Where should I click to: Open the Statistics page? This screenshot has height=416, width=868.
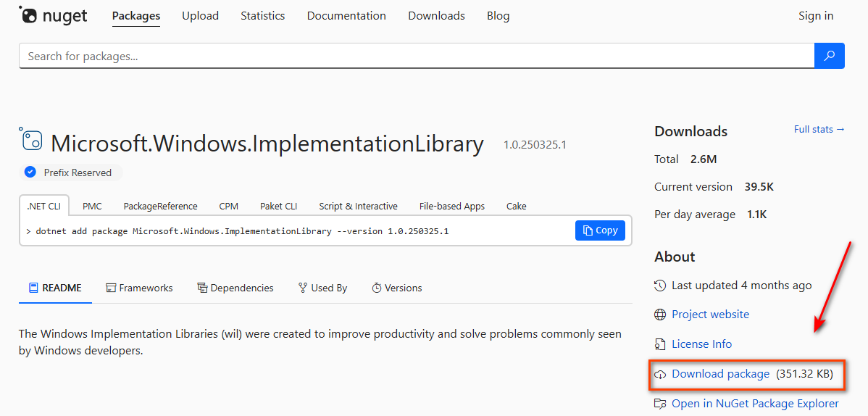(x=263, y=16)
